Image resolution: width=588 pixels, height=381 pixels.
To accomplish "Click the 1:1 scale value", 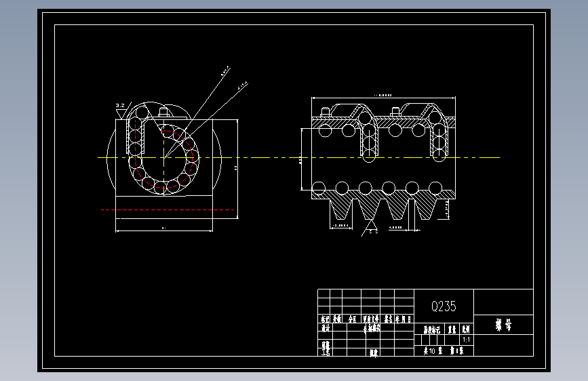I will pyautogui.click(x=466, y=340).
